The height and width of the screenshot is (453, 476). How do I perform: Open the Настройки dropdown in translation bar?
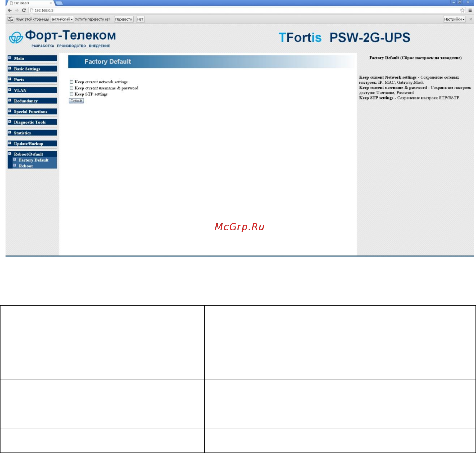pos(454,19)
